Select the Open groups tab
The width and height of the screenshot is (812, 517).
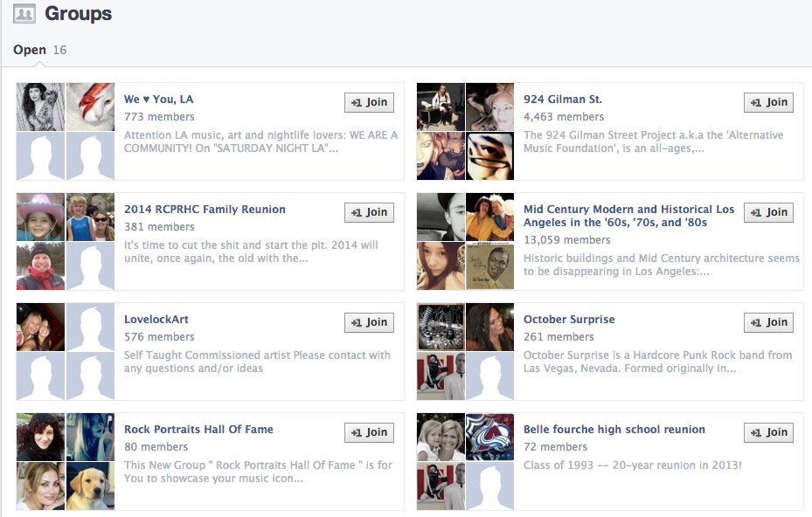coord(30,50)
